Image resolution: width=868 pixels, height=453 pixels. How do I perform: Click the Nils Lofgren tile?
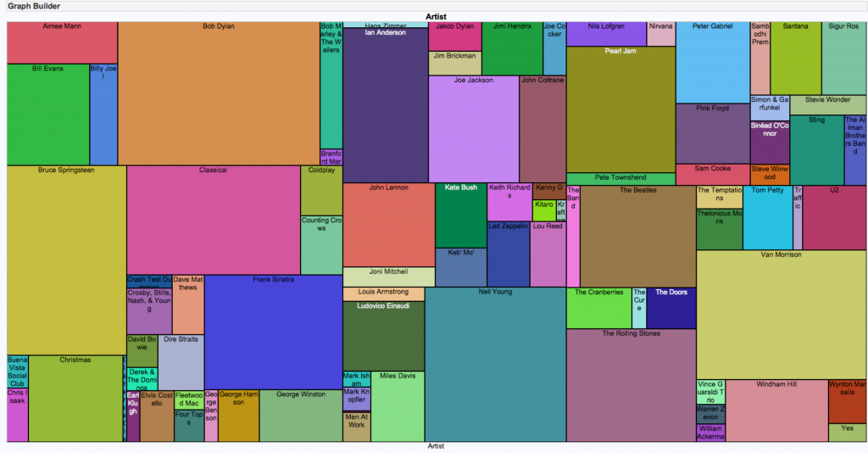click(x=606, y=34)
